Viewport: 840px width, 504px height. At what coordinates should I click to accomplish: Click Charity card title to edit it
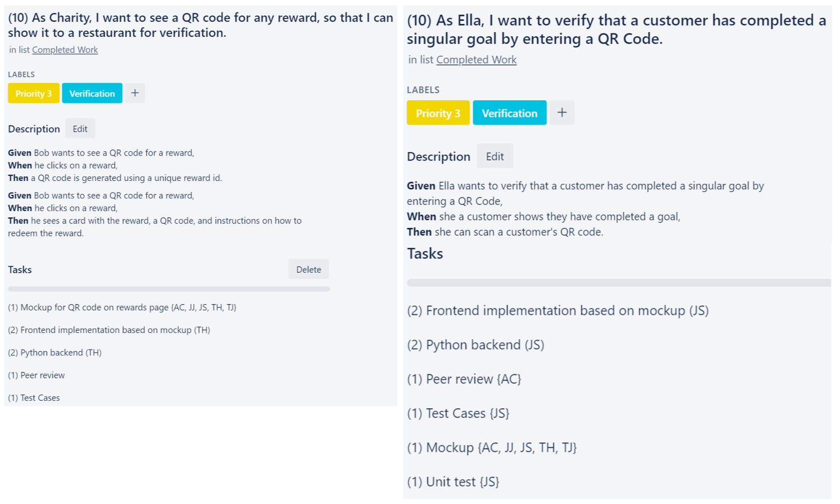coord(201,25)
